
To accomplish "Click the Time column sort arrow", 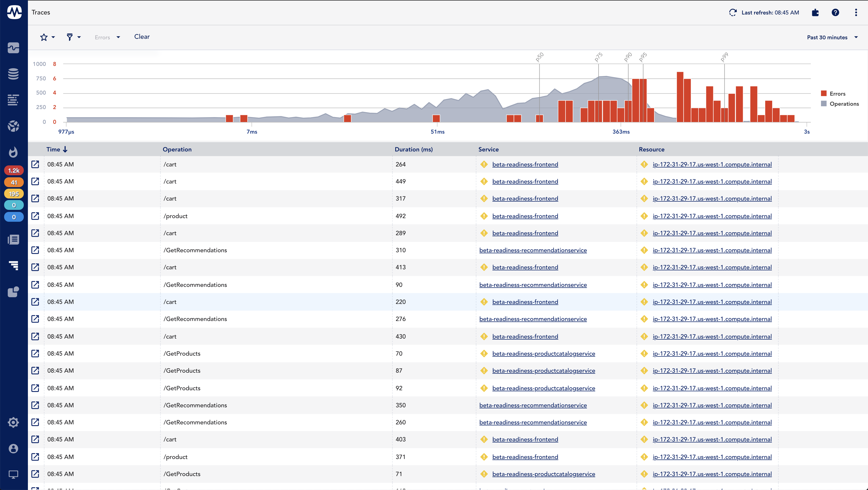I will tap(65, 149).
